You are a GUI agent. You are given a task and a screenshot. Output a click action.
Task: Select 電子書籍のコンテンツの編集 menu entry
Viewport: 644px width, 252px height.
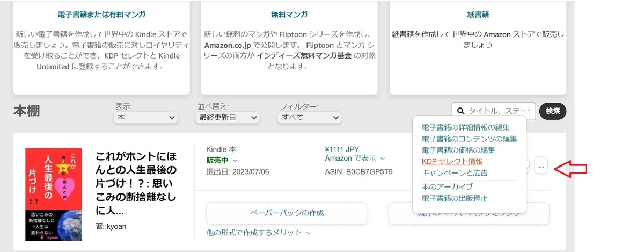(x=469, y=139)
